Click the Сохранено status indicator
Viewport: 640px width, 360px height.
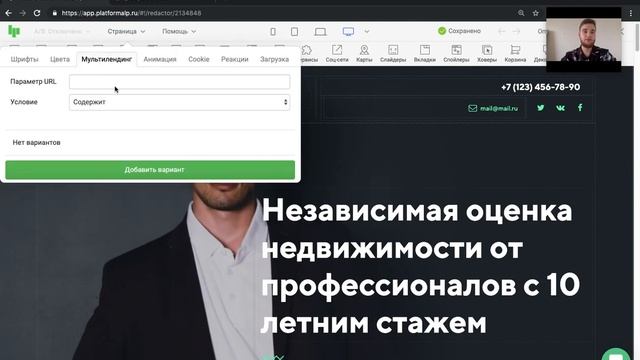(x=459, y=31)
